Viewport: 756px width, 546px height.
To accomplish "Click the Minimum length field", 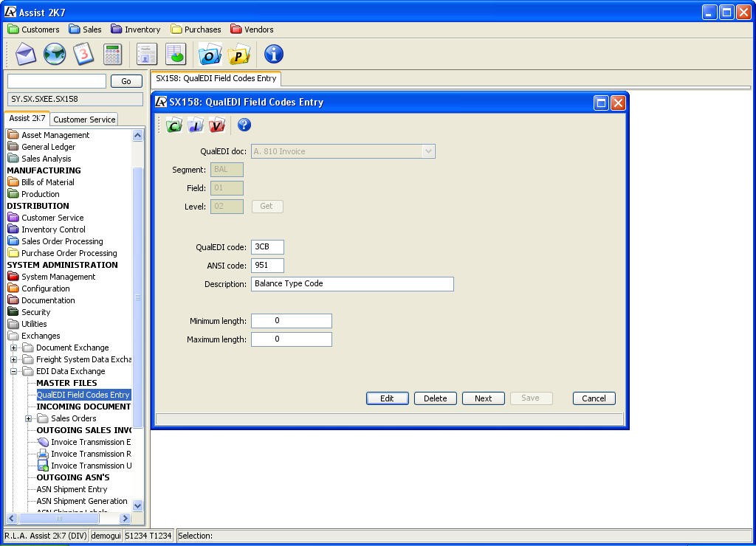I will 292,321.
